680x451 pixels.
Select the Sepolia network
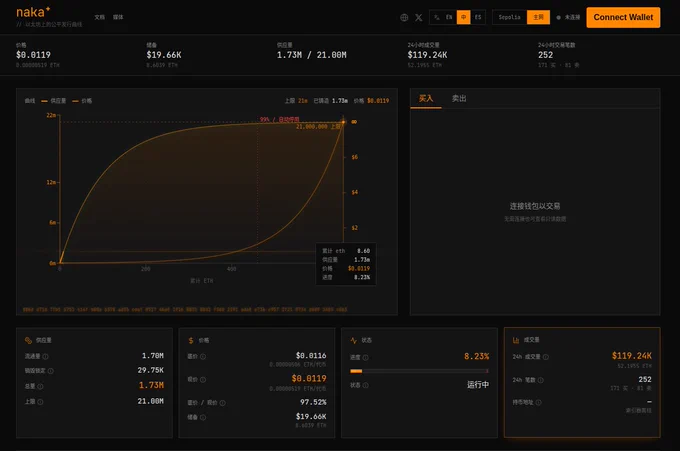click(510, 17)
